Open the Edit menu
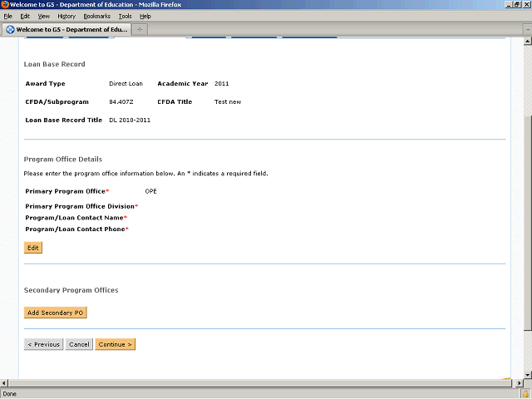 click(x=25, y=17)
